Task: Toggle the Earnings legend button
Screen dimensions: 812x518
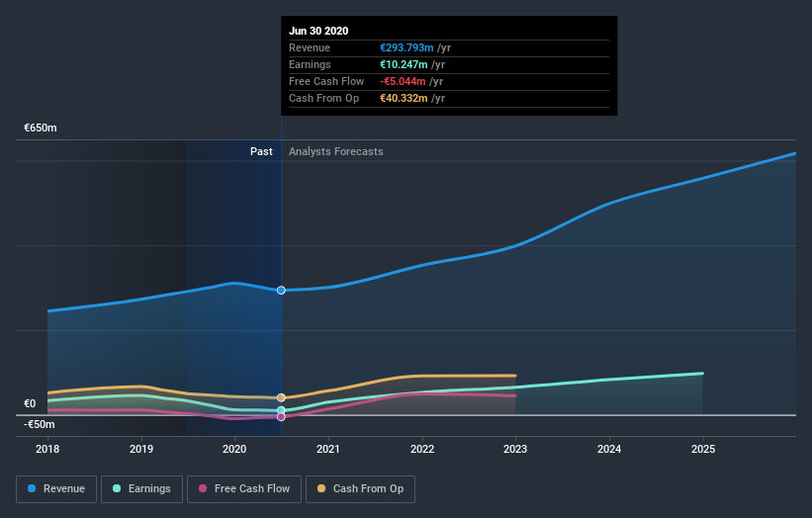Action: (141, 489)
